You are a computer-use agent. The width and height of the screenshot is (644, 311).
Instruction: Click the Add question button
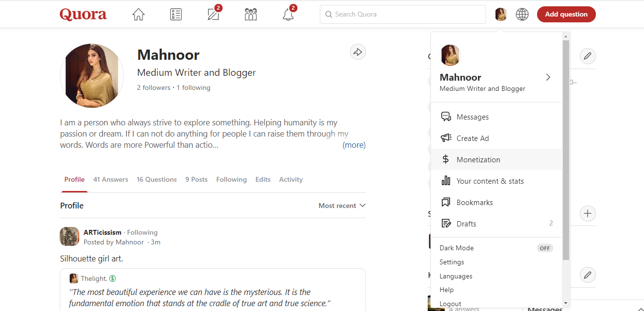pos(566,15)
